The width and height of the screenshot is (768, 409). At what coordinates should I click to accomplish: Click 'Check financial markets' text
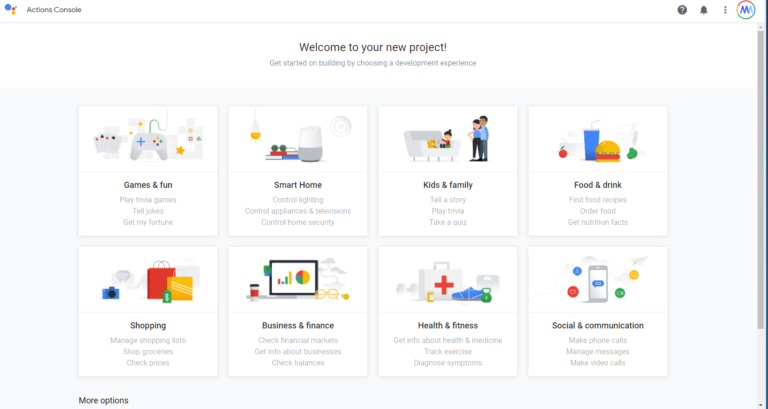[x=298, y=340]
